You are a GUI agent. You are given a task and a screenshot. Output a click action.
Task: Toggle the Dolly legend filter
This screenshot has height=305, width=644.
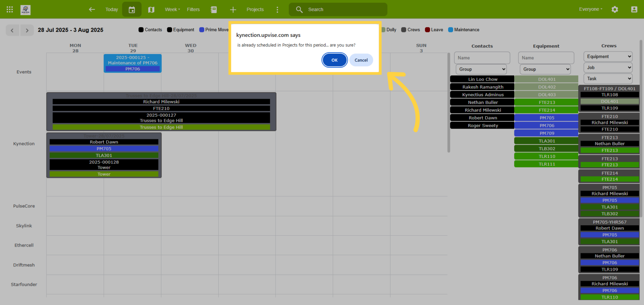pyautogui.click(x=389, y=30)
